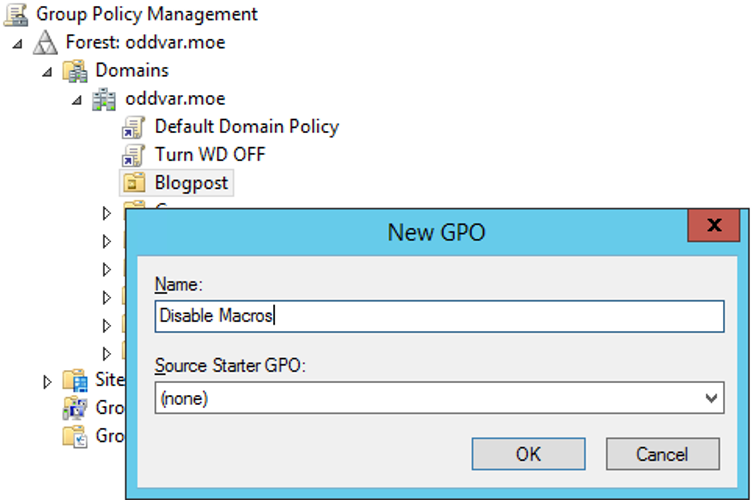Collapse the Forest: oddvar.moe node
756x502 pixels.
17,44
